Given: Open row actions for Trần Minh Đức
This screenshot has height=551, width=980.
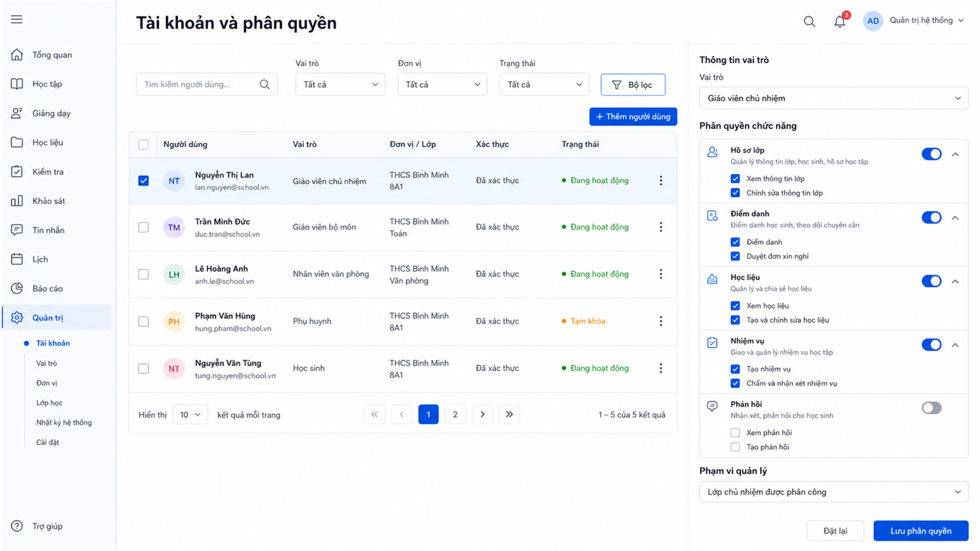Looking at the screenshot, I should 661,227.
